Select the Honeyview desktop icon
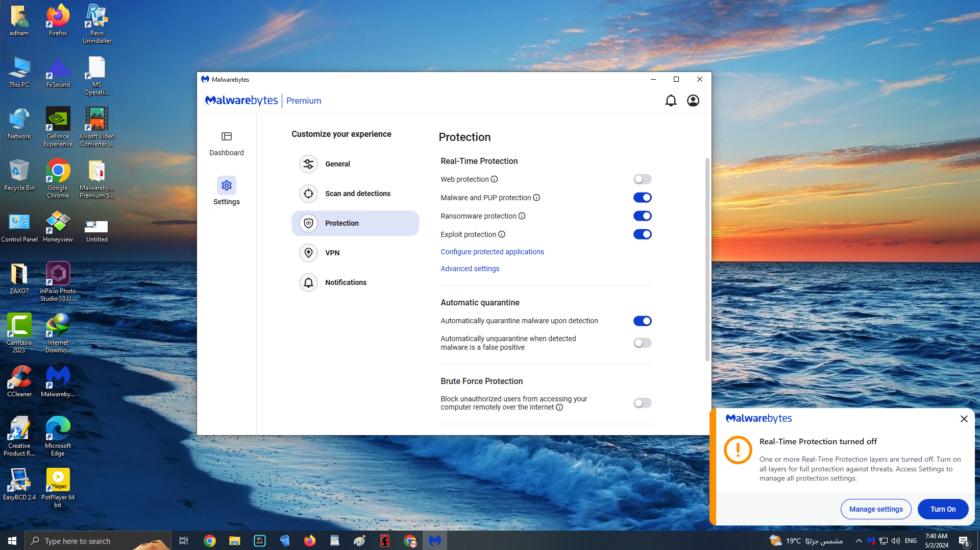Image resolution: width=980 pixels, height=550 pixels. tap(58, 227)
